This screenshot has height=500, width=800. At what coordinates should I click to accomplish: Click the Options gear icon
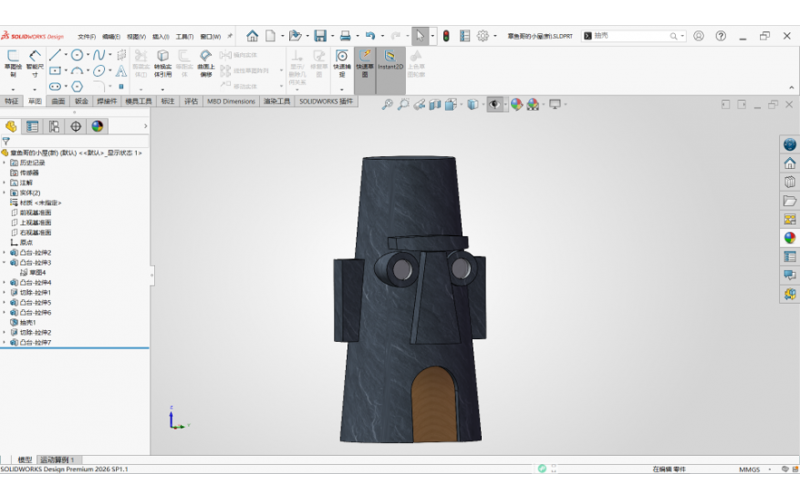483,36
